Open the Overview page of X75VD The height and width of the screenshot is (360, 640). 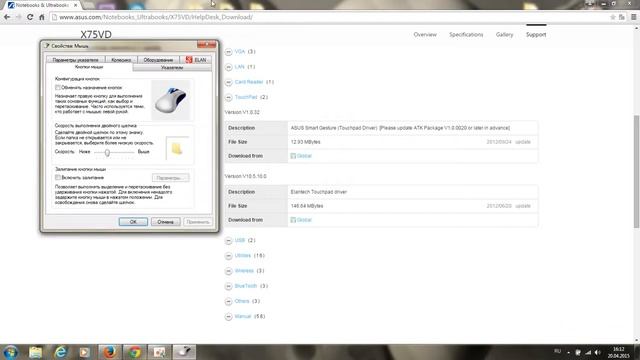425,35
